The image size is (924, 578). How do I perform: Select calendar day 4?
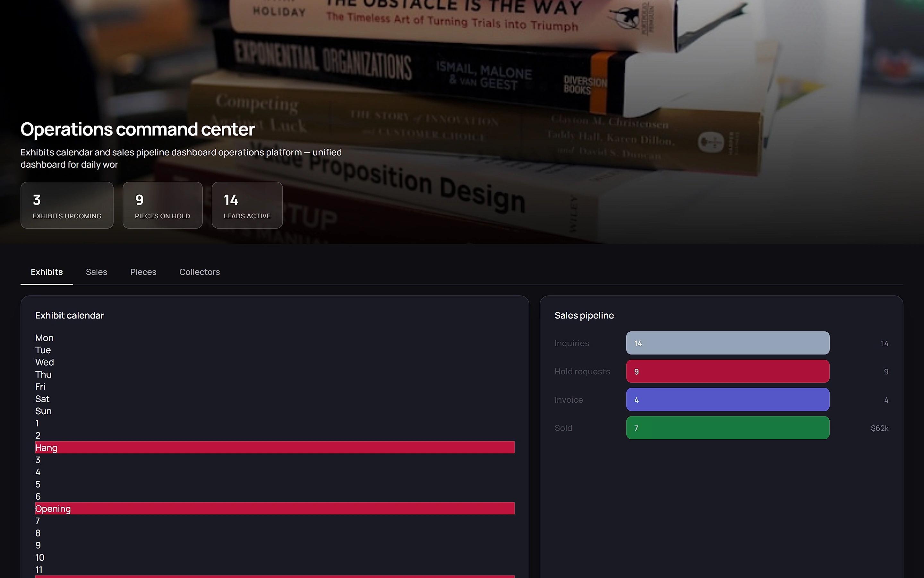(x=38, y=472)
